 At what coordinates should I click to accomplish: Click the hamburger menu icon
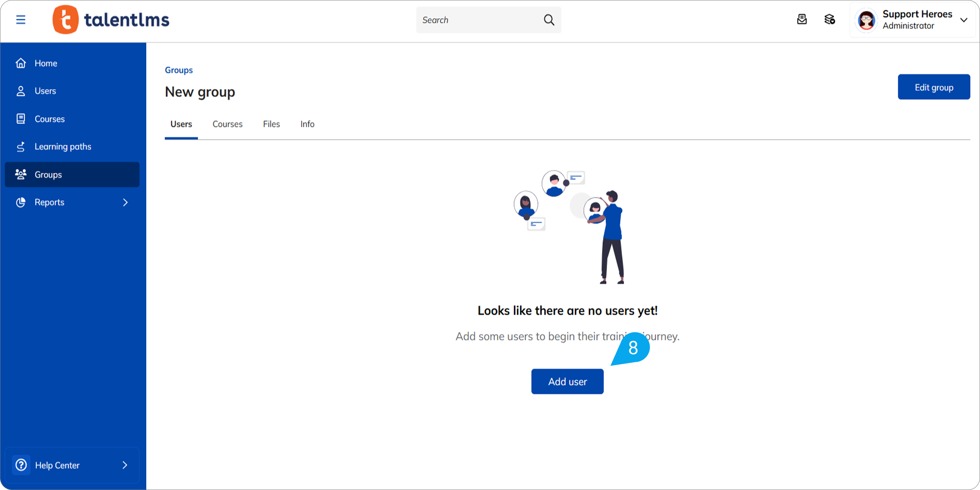21,19
